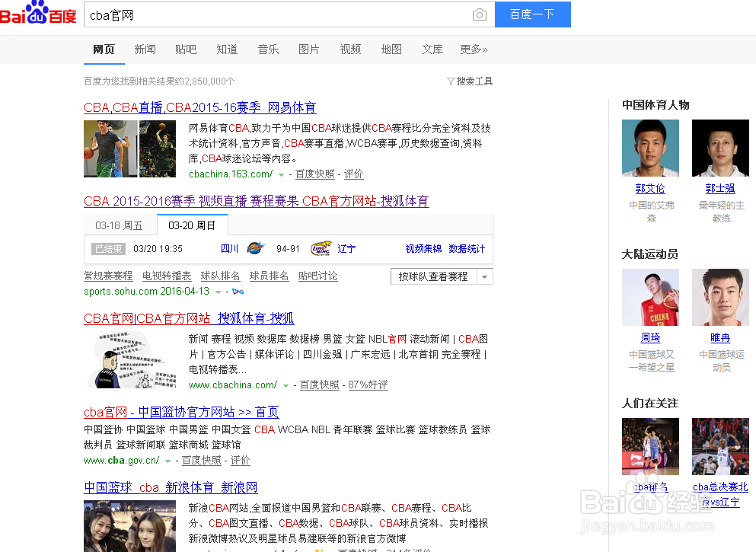
Task: Switch to 音乐 tab
Action: pos(268,49)
